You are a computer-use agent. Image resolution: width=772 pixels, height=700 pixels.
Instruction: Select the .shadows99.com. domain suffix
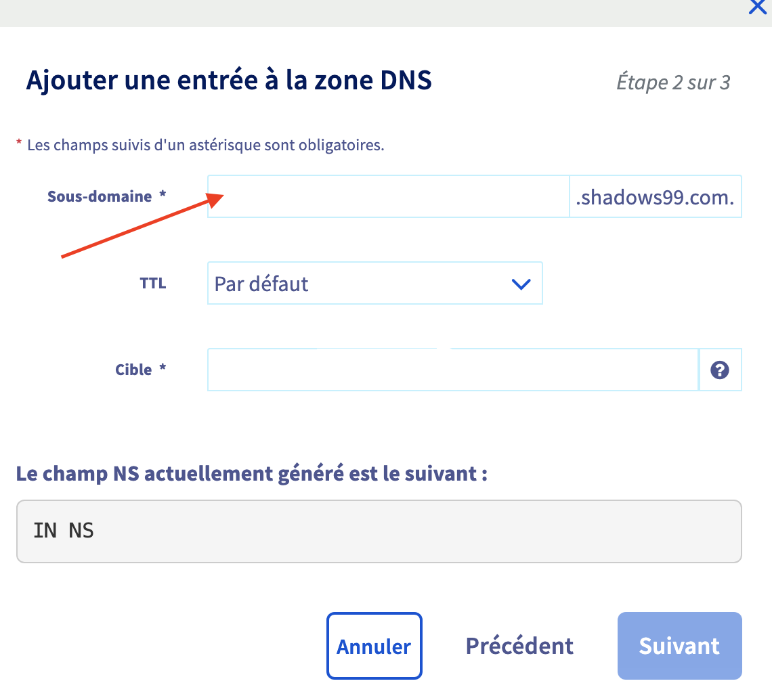[656, 196]
